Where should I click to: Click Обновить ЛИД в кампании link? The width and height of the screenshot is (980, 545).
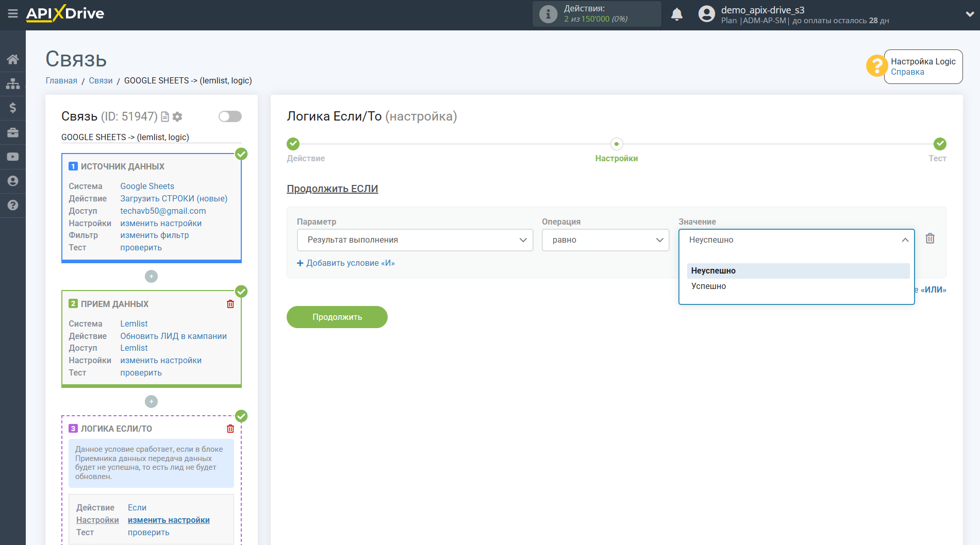(173, 336)
